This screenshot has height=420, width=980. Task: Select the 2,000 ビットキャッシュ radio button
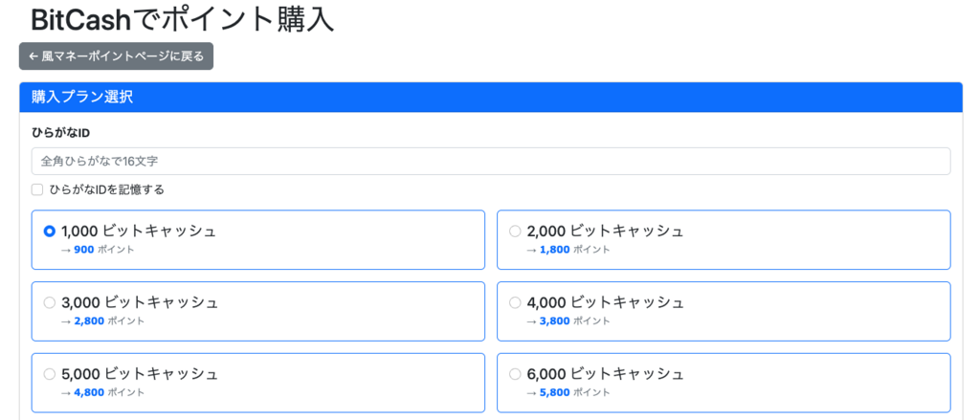tap(515, 231)
